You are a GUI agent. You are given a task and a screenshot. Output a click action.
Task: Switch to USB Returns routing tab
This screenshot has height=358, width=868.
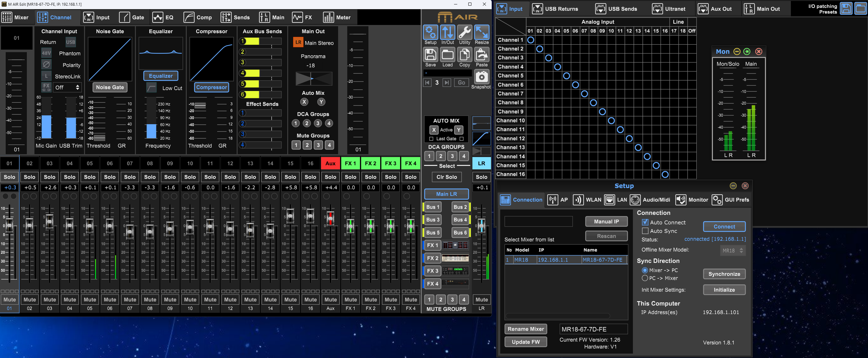pyautogui.click(x=555, y=9)
